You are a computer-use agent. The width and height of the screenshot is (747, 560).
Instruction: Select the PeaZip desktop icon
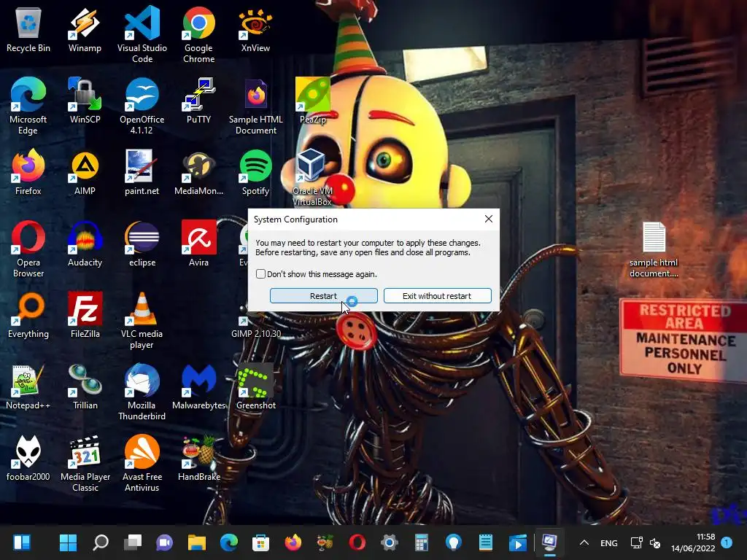[312, 101]
